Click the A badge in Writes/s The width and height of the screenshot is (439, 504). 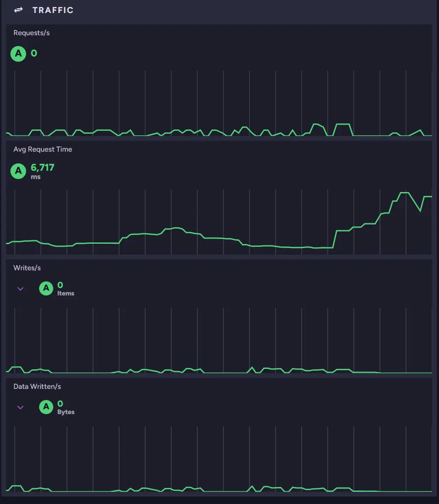46,288
